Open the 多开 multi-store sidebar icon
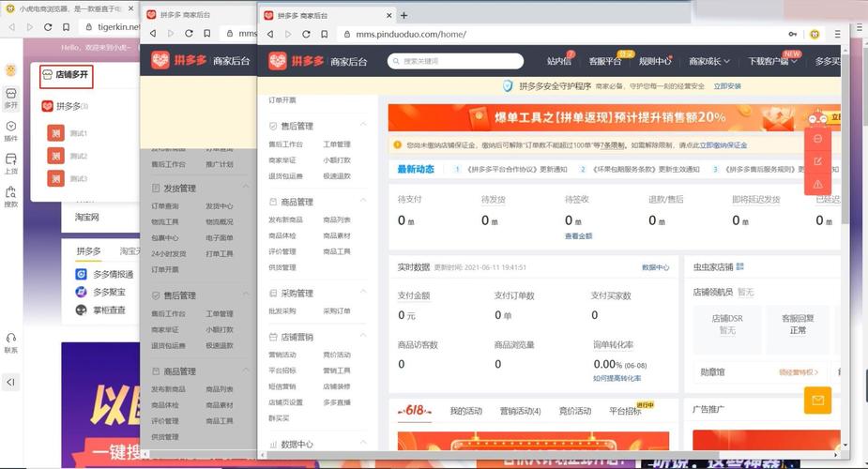This screenshot has height=469, width=868. tap(10, 98)
